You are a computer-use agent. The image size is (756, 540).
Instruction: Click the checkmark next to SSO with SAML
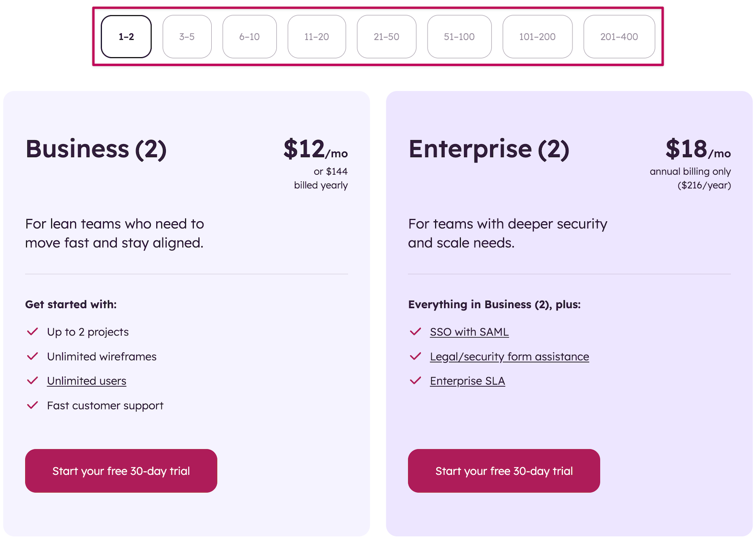pyautogui.click(x=415, y=332)
